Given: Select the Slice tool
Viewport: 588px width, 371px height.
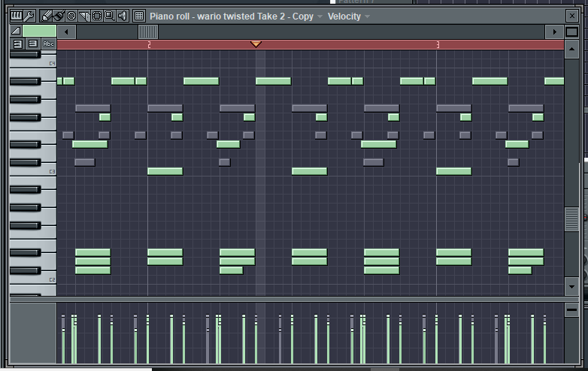Looking at the screenshot, I should [x=84, y=16].
